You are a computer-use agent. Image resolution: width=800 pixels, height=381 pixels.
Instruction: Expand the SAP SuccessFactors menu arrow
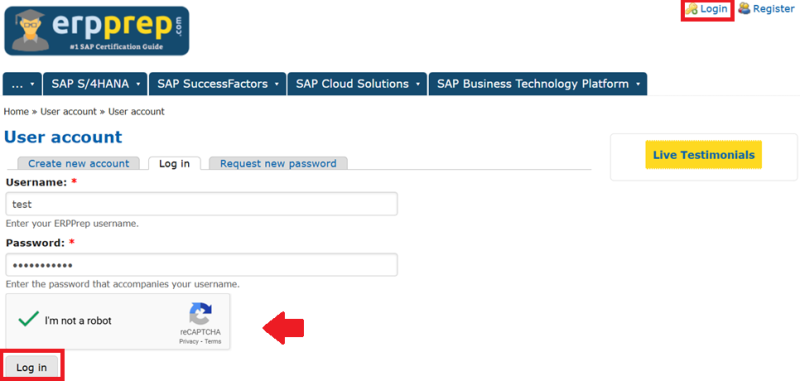(277, 85)
